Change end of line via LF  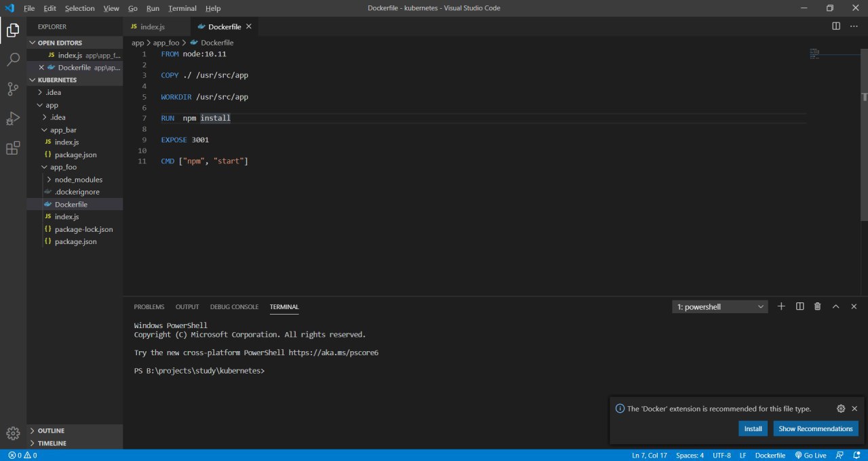(743, 456)
